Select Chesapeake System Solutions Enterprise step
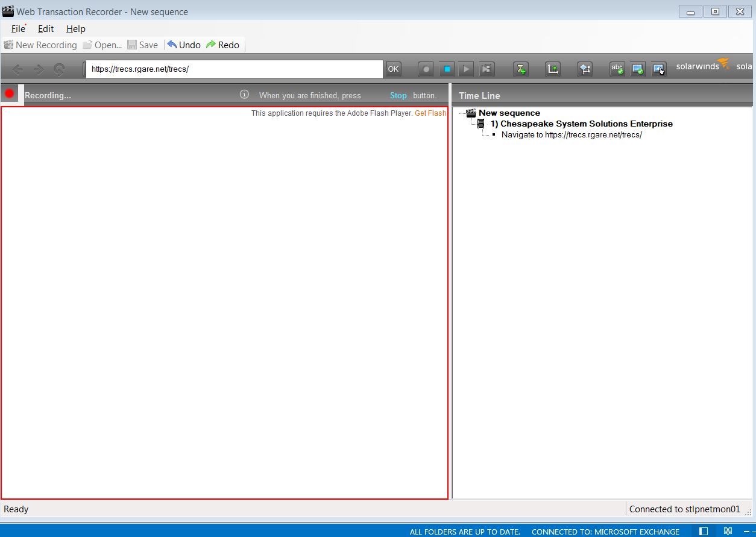 click(581, 124)
